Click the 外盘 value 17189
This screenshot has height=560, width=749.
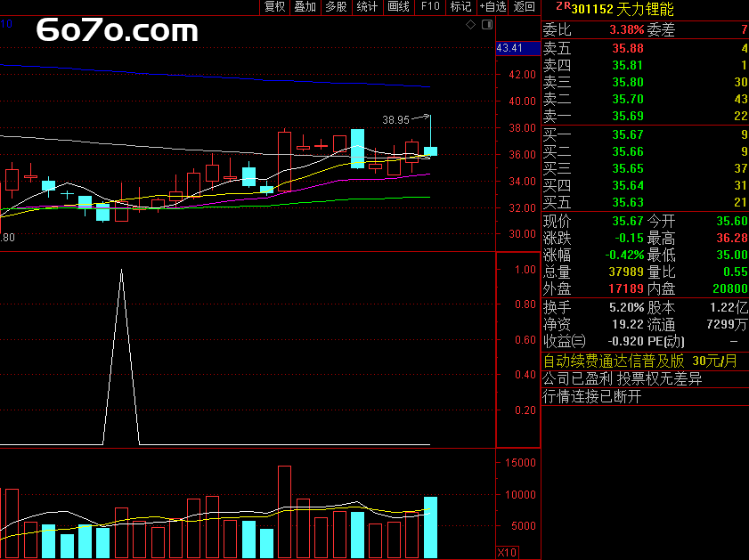click(x=626, y=288)
